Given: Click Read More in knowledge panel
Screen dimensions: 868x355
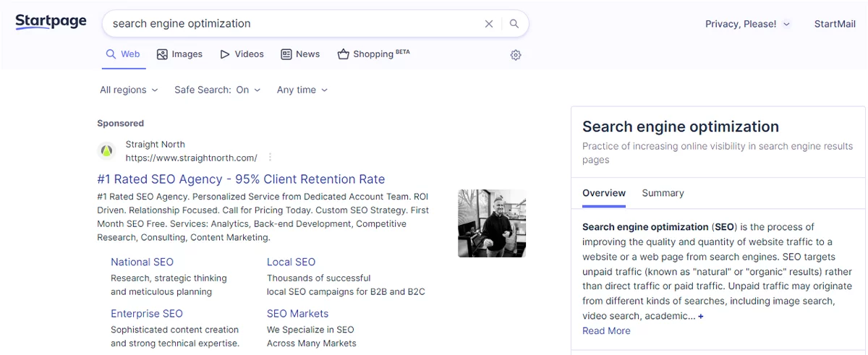Looking at the screenshot, I should [606, 330].
